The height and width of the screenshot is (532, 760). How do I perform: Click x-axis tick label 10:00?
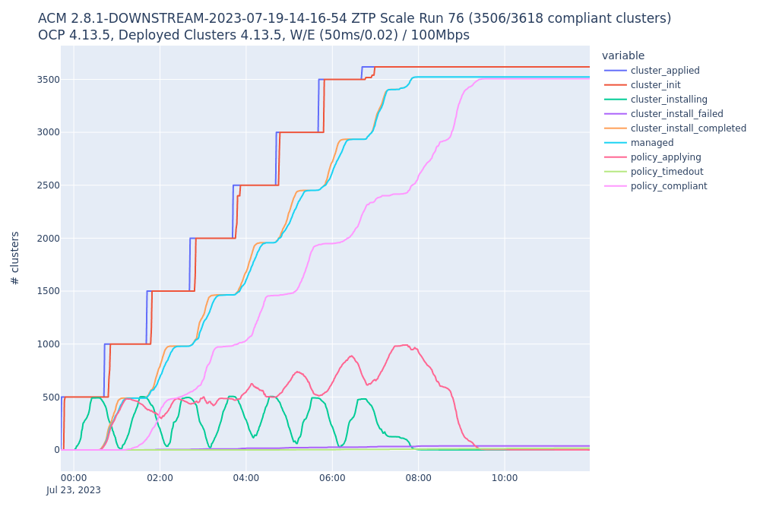pos(505,478)
